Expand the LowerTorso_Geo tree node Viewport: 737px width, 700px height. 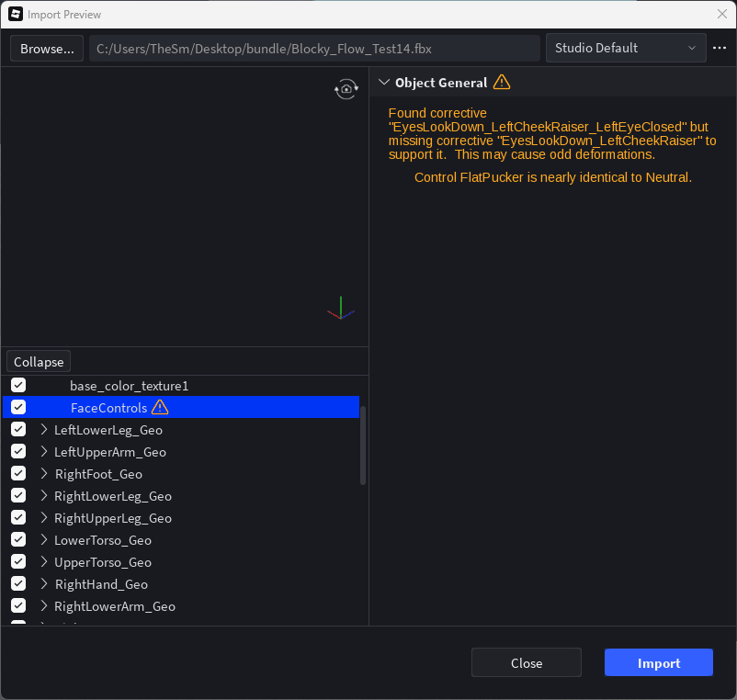(44, 540)
